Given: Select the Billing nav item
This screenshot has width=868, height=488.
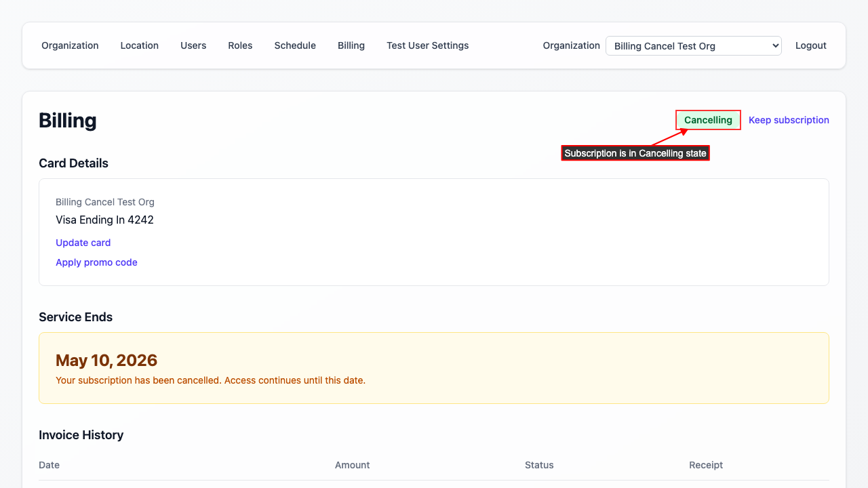Looking at the screenshot, I should (x=351, y=45).
